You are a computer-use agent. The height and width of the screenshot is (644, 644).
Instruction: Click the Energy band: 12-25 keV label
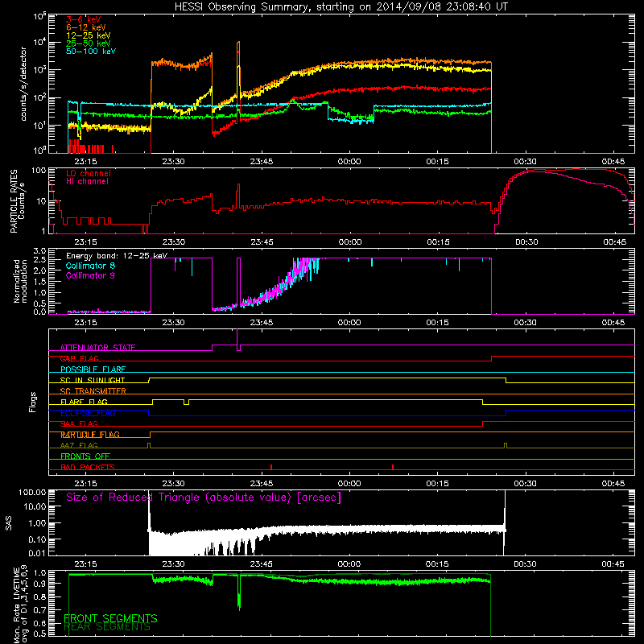(117, 256)
